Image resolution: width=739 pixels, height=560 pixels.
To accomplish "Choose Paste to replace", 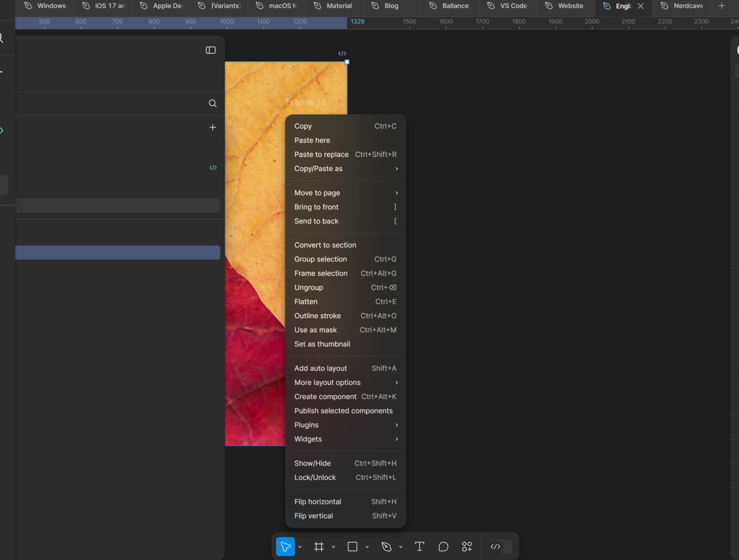I will [x=345, y=154].
